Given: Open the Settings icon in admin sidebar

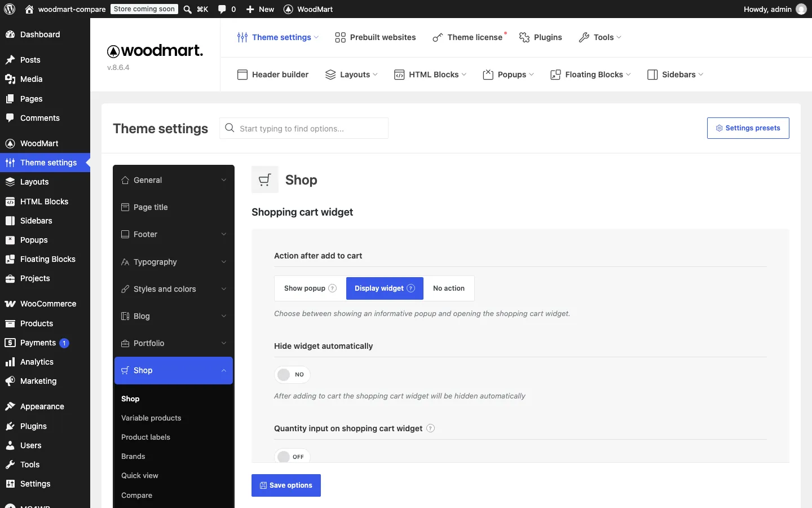Looking at the screenshot, I should pyautogui.click(x=10, y=484).
